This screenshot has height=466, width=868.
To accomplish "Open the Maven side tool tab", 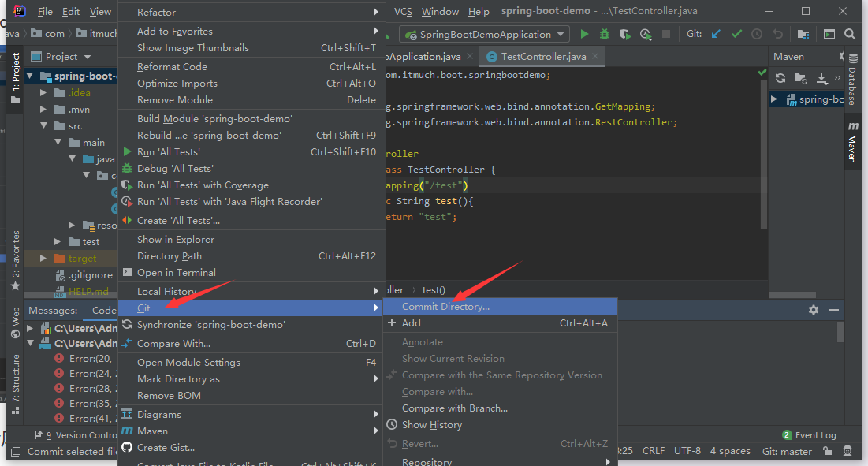I will (852, 142).
